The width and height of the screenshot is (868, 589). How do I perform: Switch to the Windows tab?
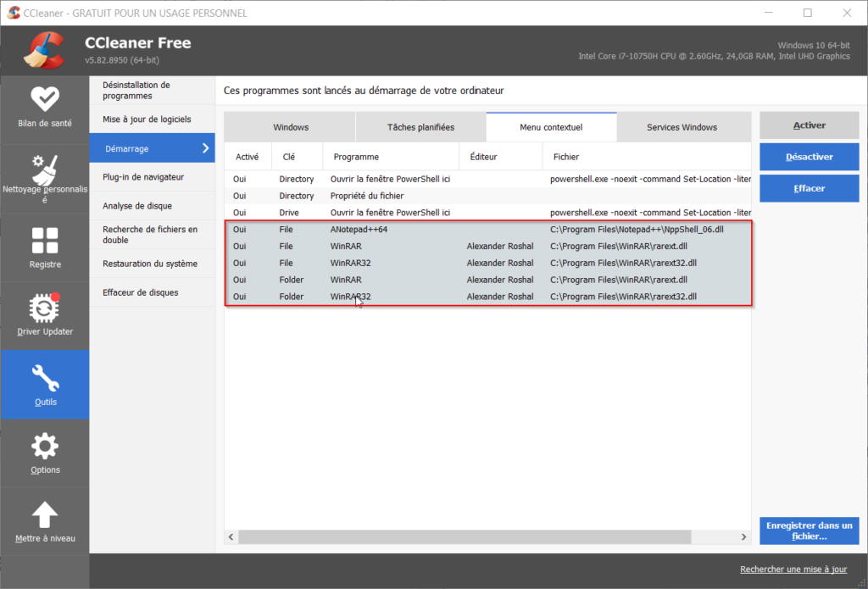[290, 127]
